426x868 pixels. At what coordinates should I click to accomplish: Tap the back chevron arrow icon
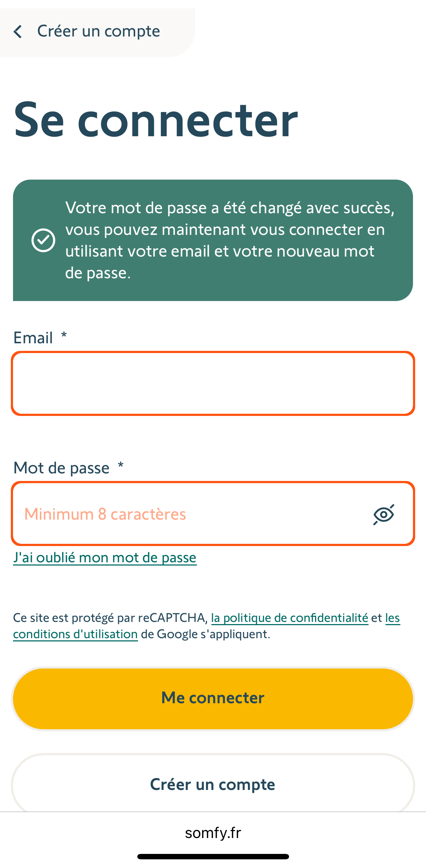(18, 32)
